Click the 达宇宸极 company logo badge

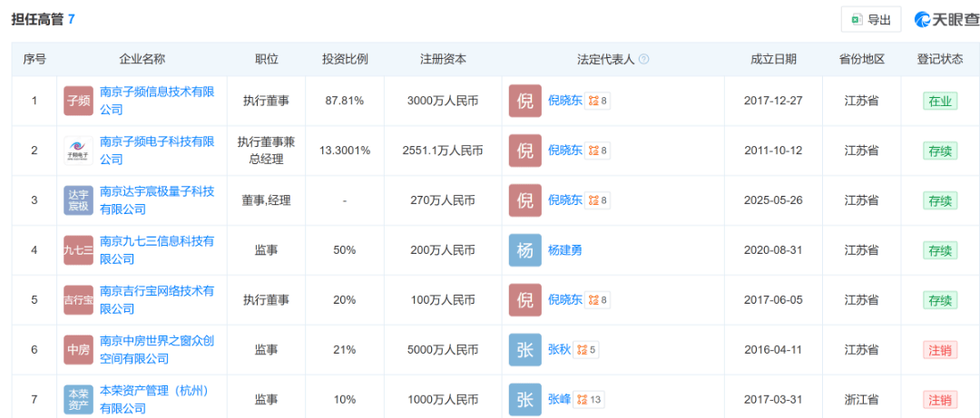[78, 200]
